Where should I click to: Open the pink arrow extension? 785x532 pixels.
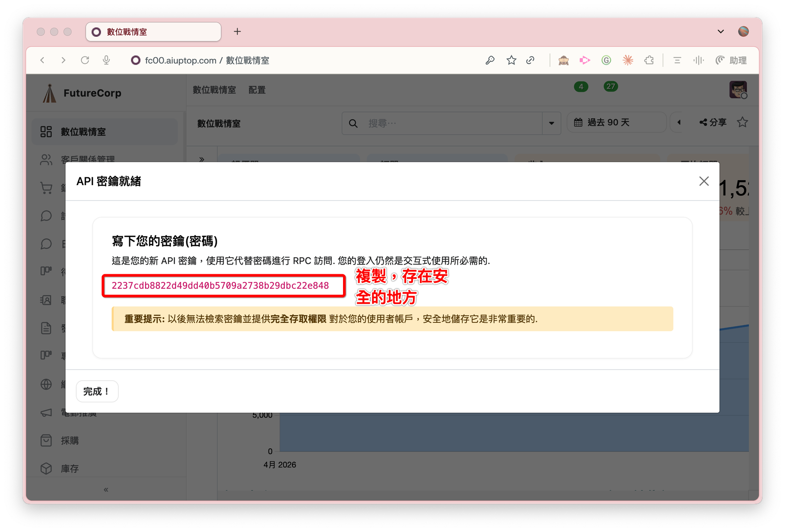(585, 60)
